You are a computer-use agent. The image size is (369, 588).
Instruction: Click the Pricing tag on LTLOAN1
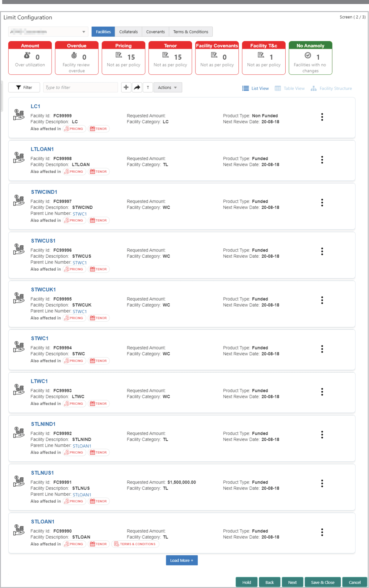pyautogui.click(x=74, y=171)
